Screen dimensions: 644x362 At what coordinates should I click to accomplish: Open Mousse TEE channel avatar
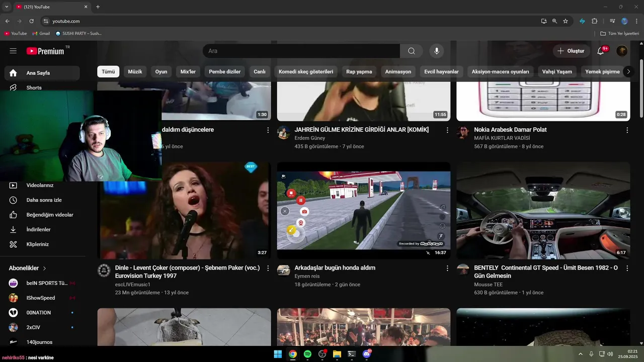point(463,270)
